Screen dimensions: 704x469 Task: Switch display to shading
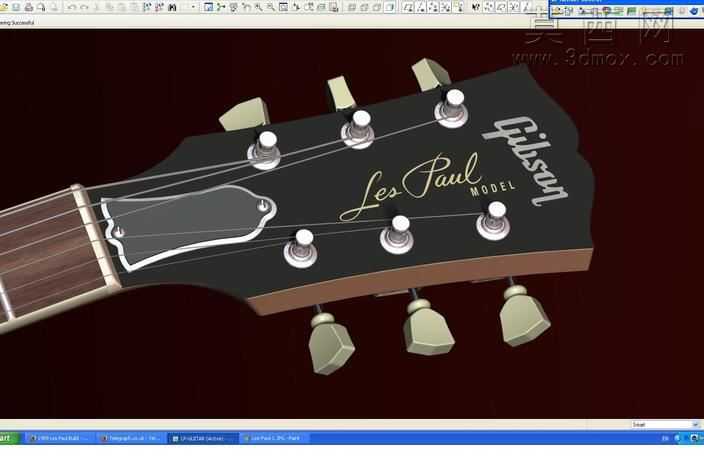[x=389, y=7]
